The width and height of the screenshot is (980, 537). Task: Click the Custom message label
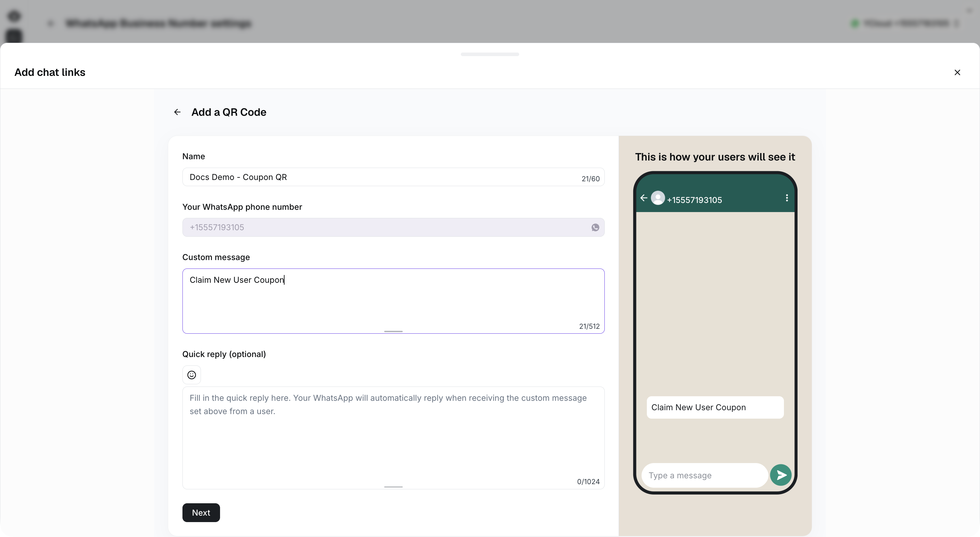(x=216, y=257)
